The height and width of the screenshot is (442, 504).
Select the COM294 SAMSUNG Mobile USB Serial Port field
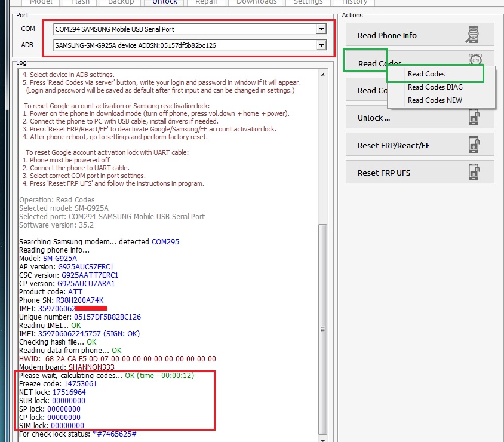190,29
